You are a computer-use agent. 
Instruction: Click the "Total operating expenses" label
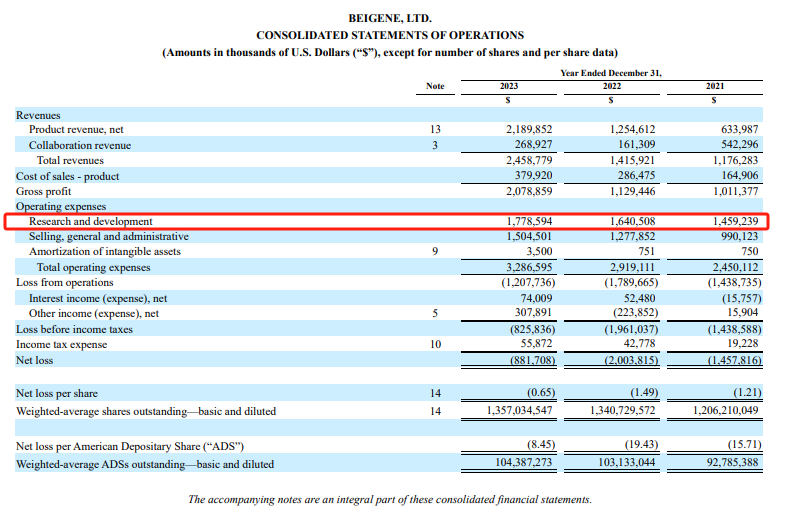click(x=93, y=268)
